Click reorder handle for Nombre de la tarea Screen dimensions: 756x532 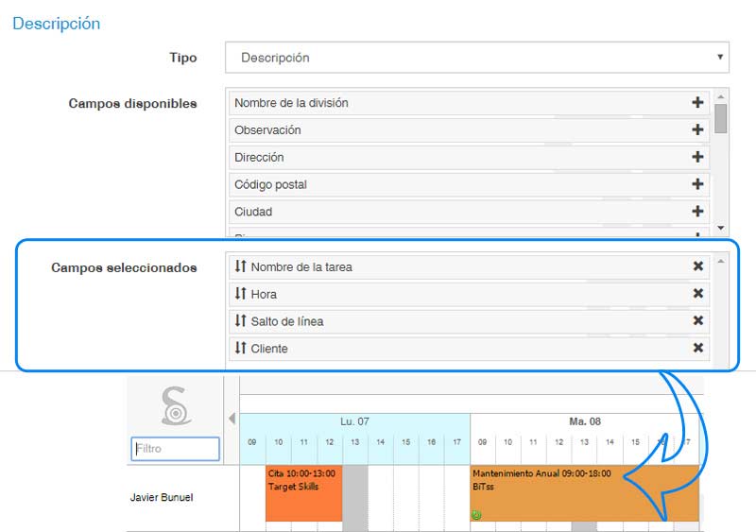click(x=241, y=266)
